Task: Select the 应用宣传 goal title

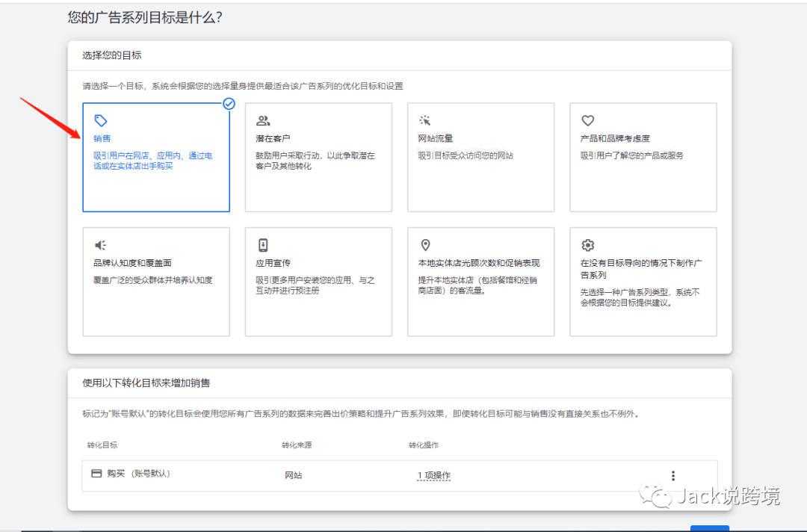Action: [x=273, y=263]
